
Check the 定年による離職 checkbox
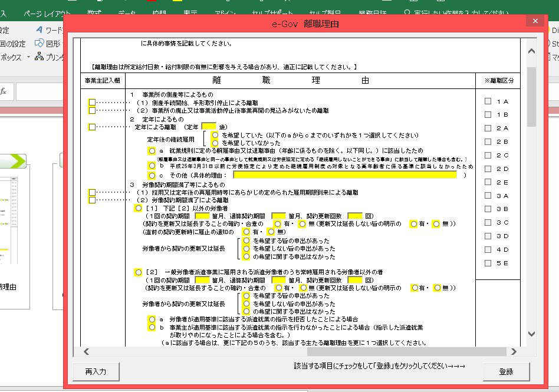click(x=92, y=127)
